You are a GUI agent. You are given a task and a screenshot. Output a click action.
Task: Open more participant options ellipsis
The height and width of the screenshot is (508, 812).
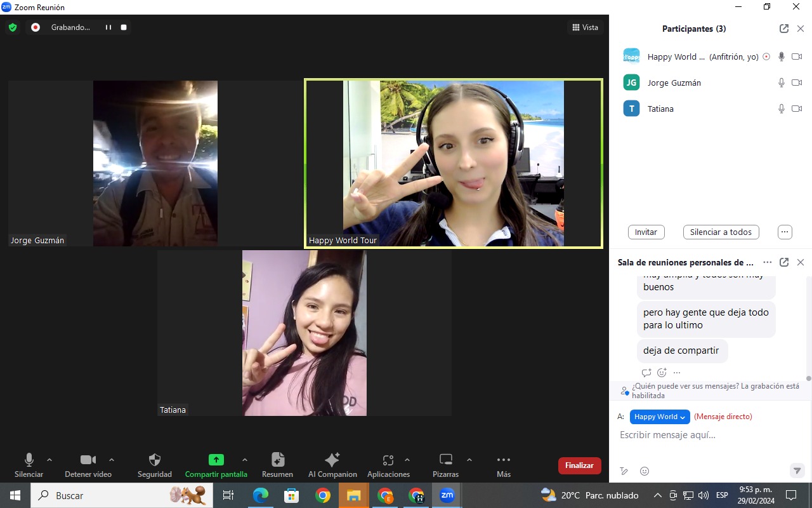click(785, 232)
